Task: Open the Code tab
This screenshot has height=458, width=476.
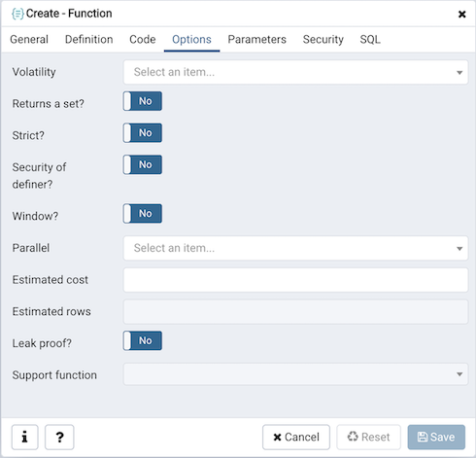Action: pos(143,39)
